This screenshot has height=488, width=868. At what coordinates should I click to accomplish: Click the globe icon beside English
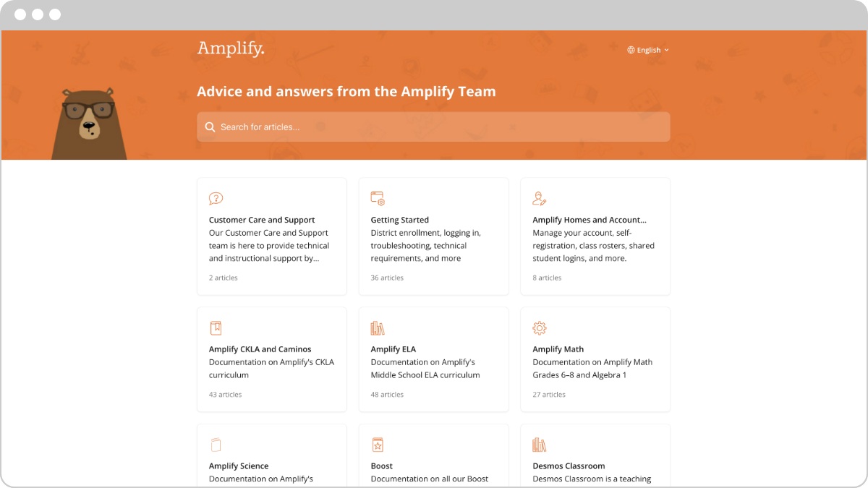coord(629,50)
